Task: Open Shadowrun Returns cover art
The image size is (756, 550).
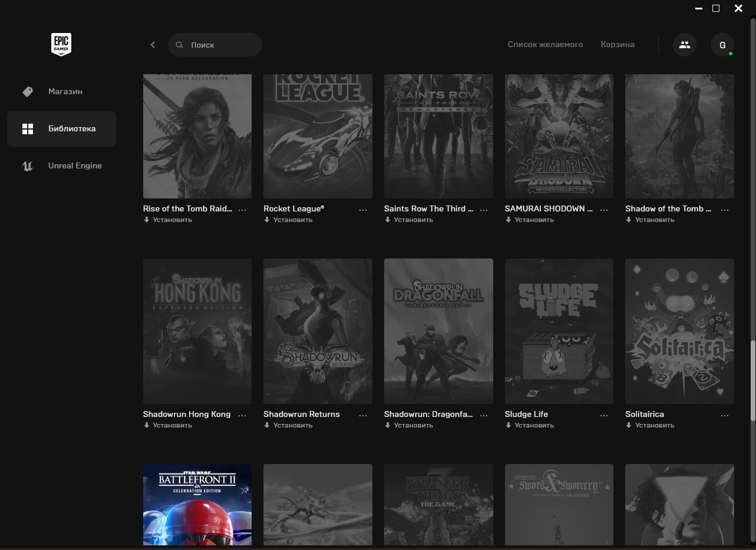Action: click(318, 331)
